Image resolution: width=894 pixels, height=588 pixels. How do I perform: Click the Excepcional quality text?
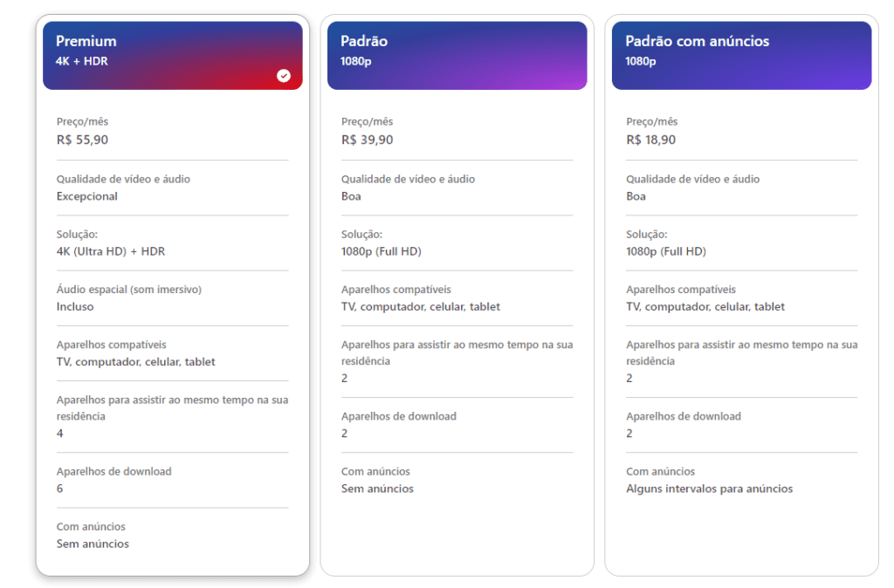tap(87, 196)
